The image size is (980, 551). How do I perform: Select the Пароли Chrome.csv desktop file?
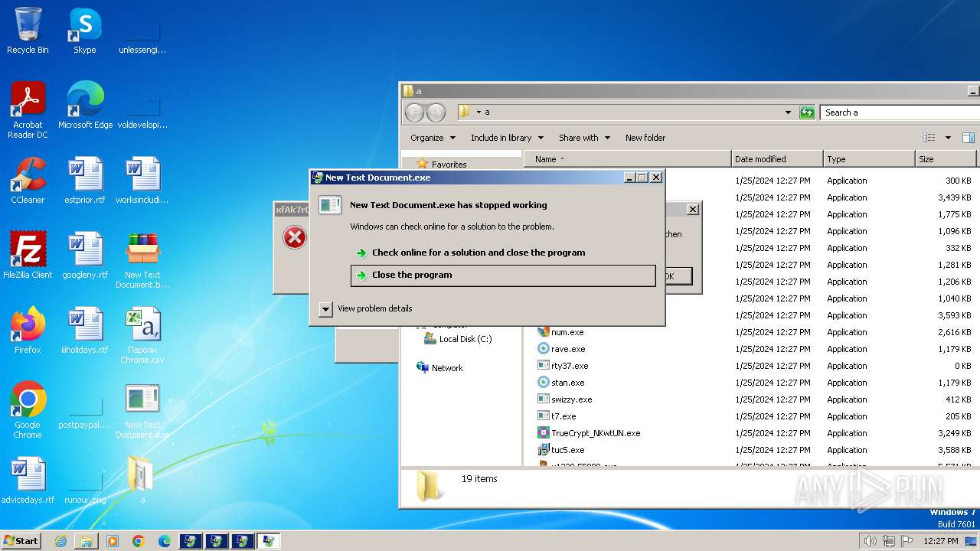142,335
